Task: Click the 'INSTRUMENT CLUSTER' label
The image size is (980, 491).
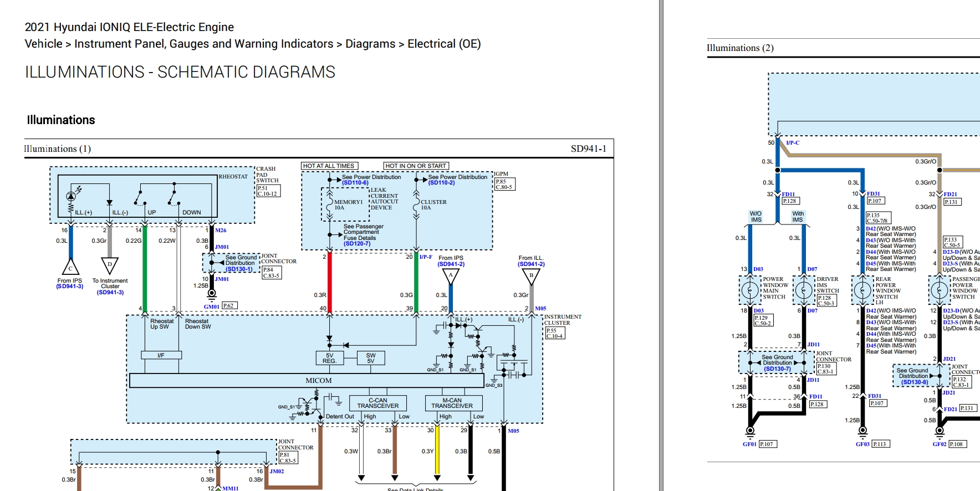Action: click(x=563, y=320)
